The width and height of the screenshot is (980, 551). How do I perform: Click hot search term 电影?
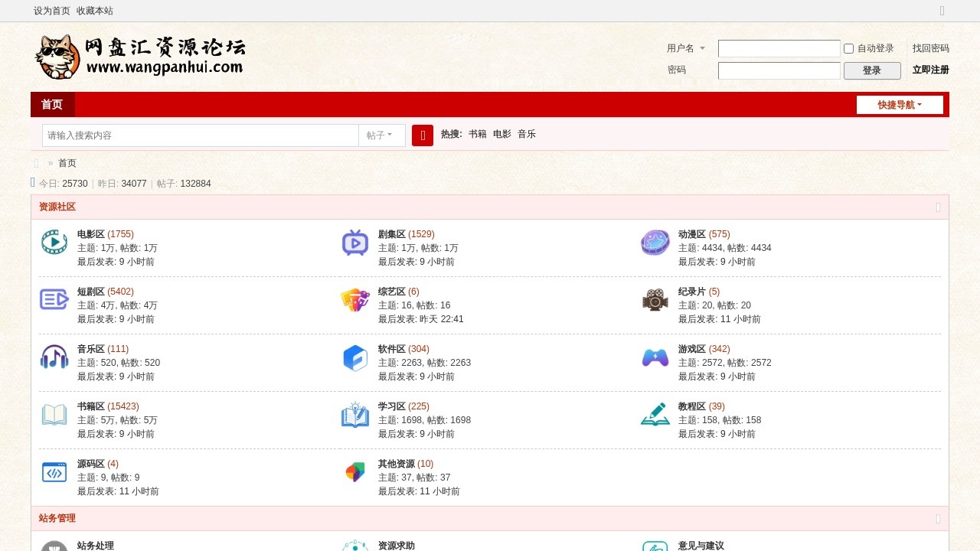click(x=502, y=134)
